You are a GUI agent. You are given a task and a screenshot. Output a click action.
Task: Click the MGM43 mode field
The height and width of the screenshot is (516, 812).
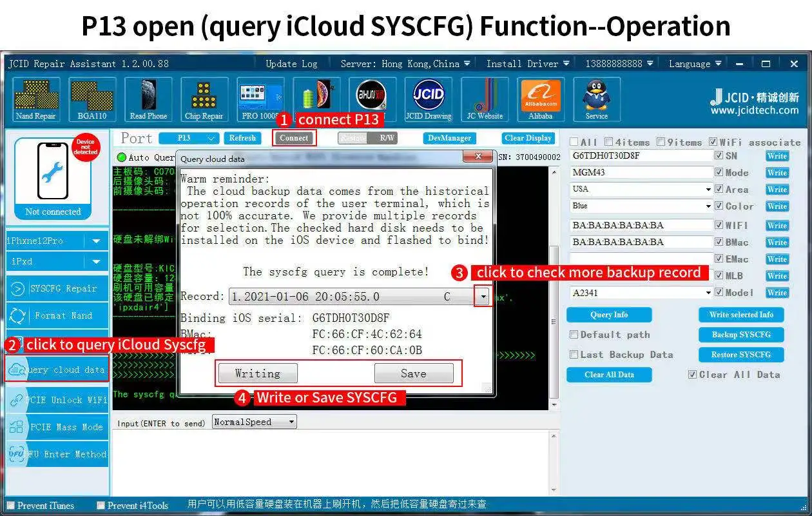point(642,172)
